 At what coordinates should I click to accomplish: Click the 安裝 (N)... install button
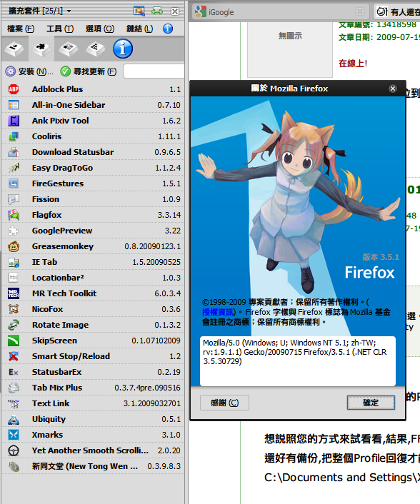[x=29, y=71]
